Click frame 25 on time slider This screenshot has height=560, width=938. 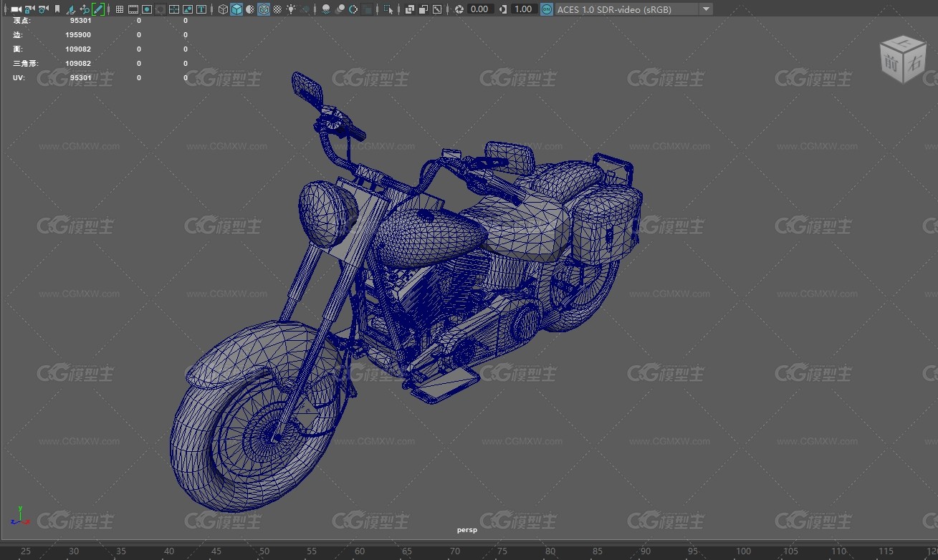coord(26,551)
